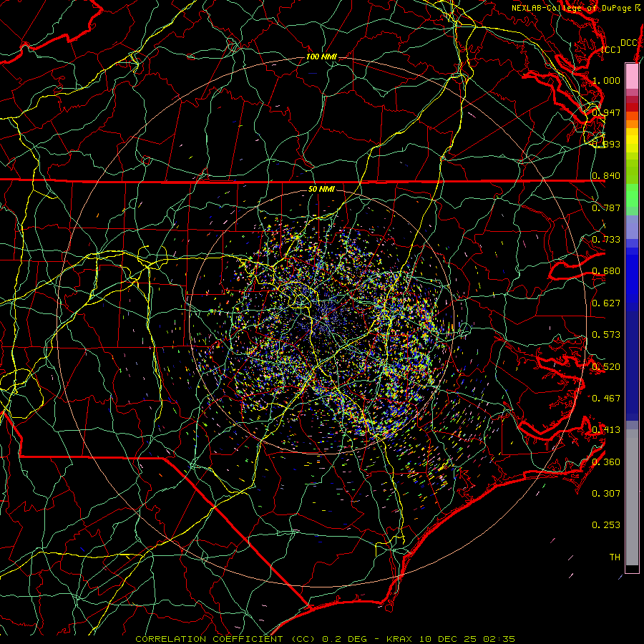The width and height of the screenshot is (644, 644).
Task: Select the 0.253 legend value
Action: click(606, 525)
